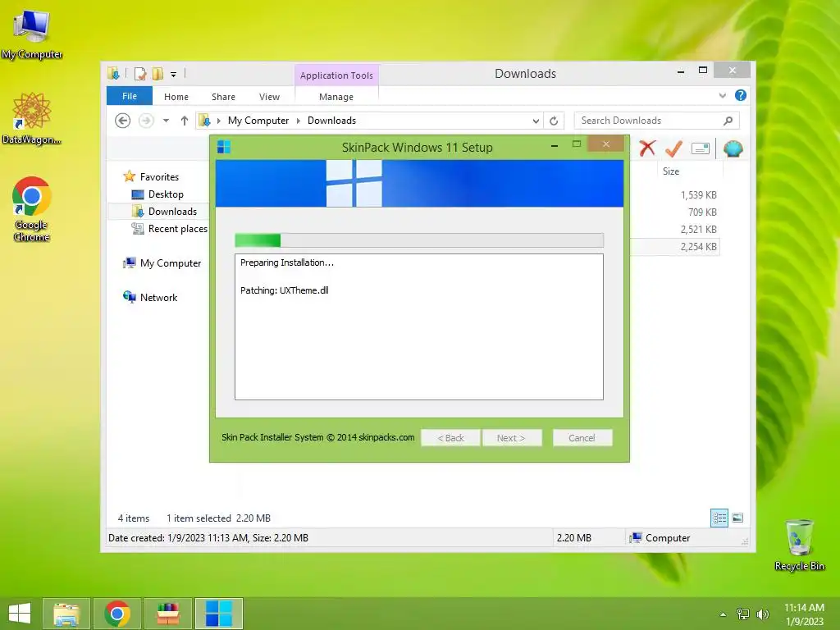Switch to the View ribbon tab

[x=269, y=97]
